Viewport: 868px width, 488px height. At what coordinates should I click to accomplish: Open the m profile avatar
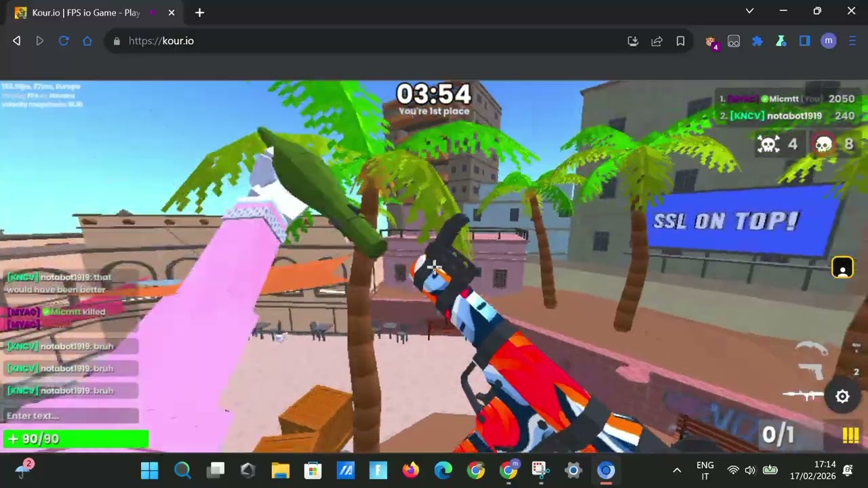tap(829, 41)
